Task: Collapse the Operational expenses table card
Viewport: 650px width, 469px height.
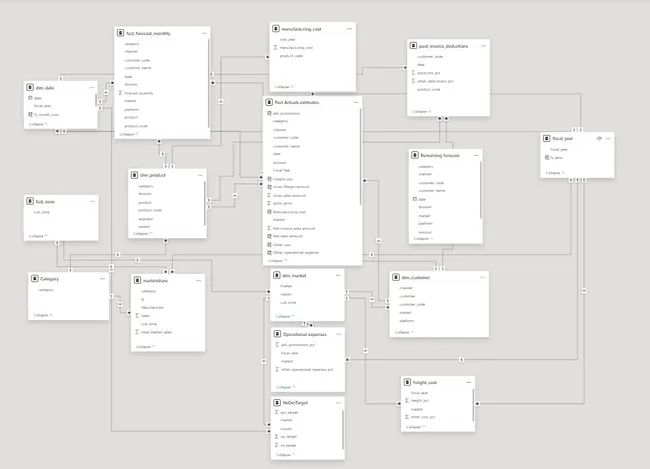Action: pyautogui.click(x=286, y=387)
